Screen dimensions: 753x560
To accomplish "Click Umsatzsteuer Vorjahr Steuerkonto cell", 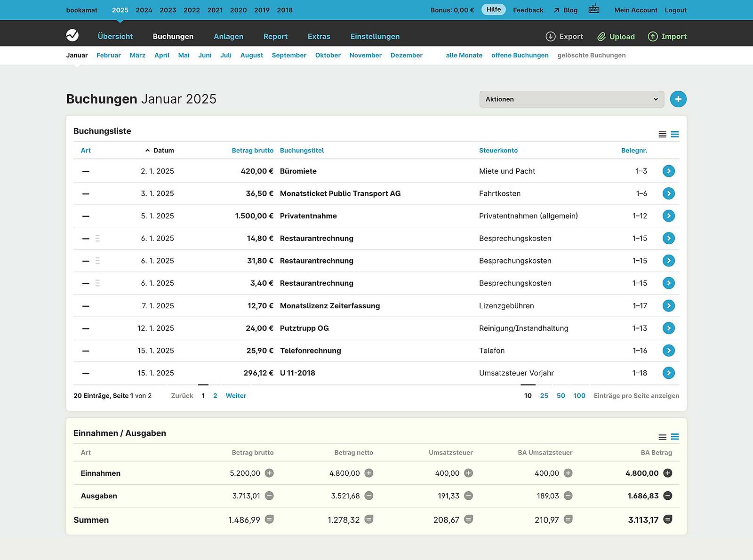I will [x=516, y=373].
